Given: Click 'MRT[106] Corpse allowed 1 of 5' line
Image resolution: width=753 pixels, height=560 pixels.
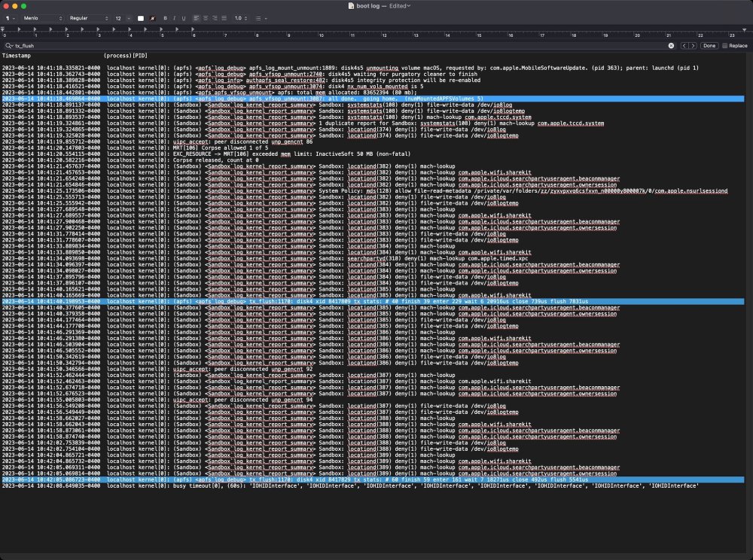Looking at the screenshot, I should point(136,148).
